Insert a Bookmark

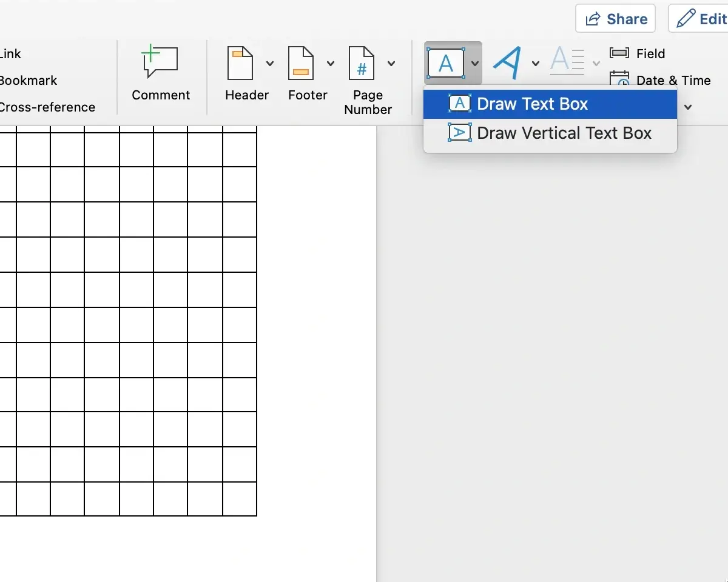coord(28,80)
